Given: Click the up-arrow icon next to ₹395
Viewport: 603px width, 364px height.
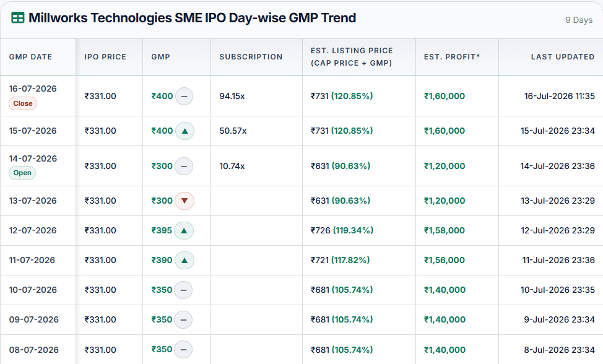Looking at the screenshot, I should (x=184, y=231).
